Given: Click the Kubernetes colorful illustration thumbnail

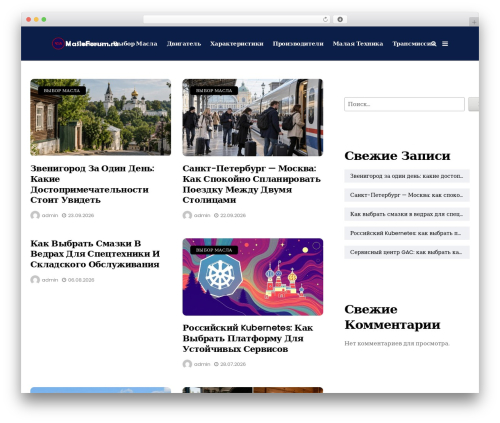Looking at the screenshot, I should (253, 277).
